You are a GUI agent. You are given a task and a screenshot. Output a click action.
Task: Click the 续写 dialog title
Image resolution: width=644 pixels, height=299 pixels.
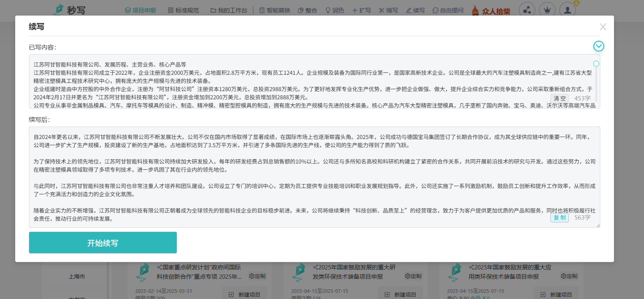(x=36, y=26)
